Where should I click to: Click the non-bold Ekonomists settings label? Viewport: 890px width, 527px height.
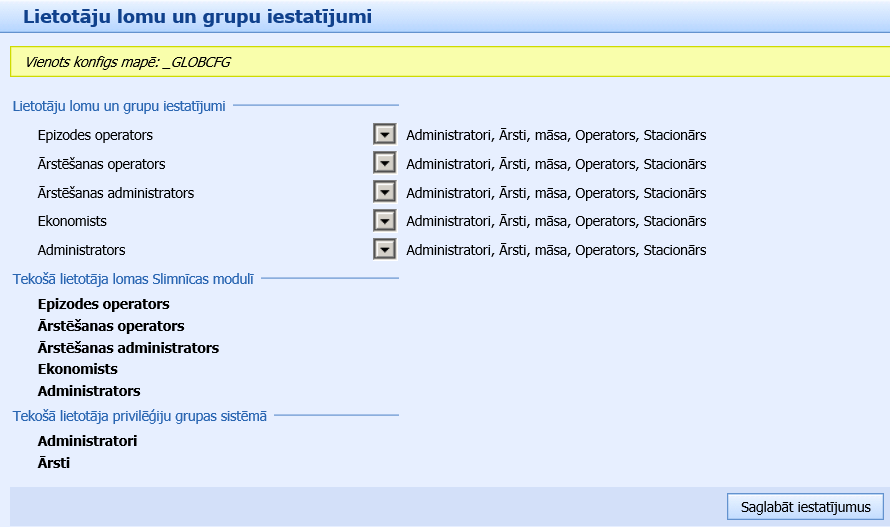[x=72, y=221]
